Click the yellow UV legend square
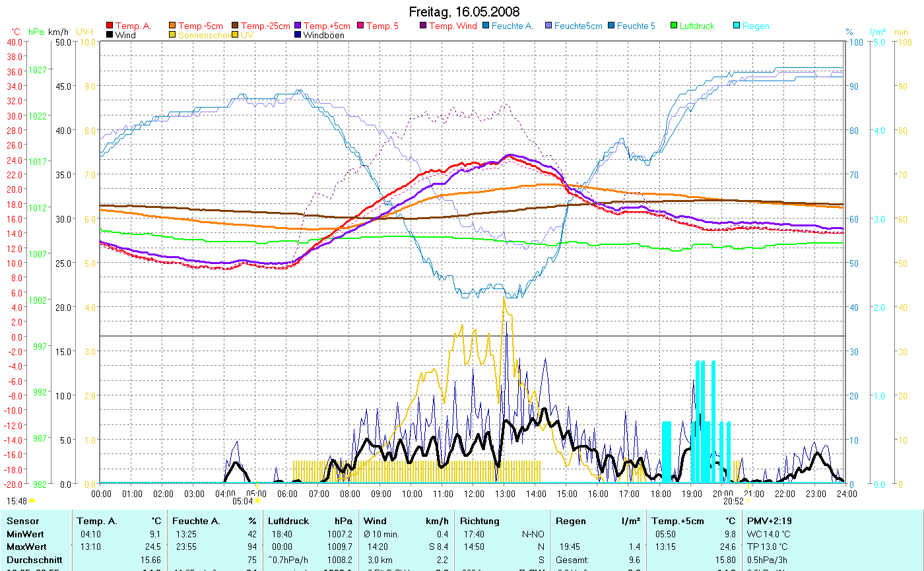This screenshot has height=571, width=924. 235,35
